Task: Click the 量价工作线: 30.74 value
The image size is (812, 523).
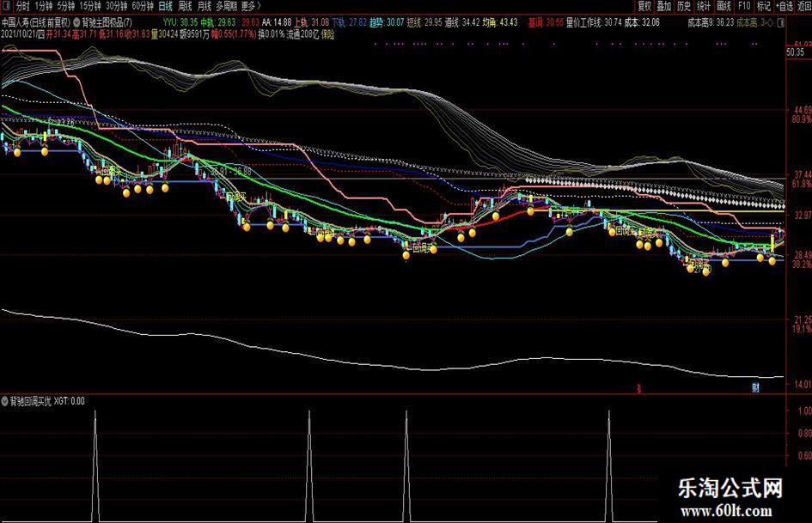Action: [x=594, y=23]
